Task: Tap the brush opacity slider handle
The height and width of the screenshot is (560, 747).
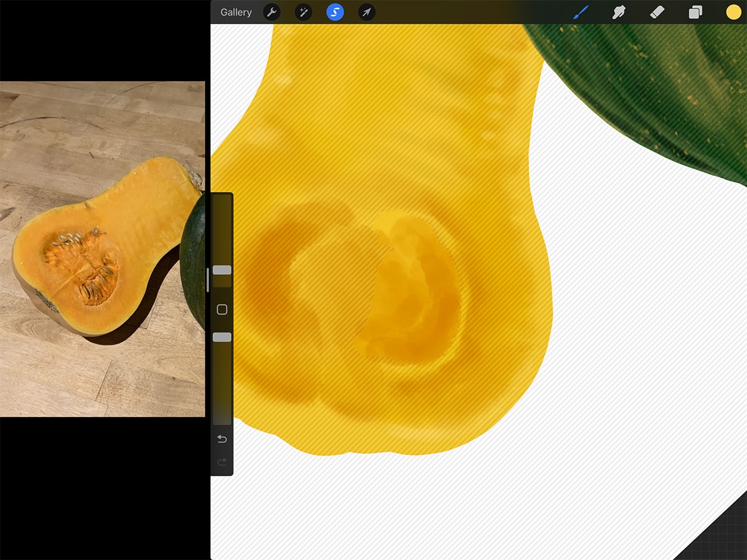Action: (221, 336)
